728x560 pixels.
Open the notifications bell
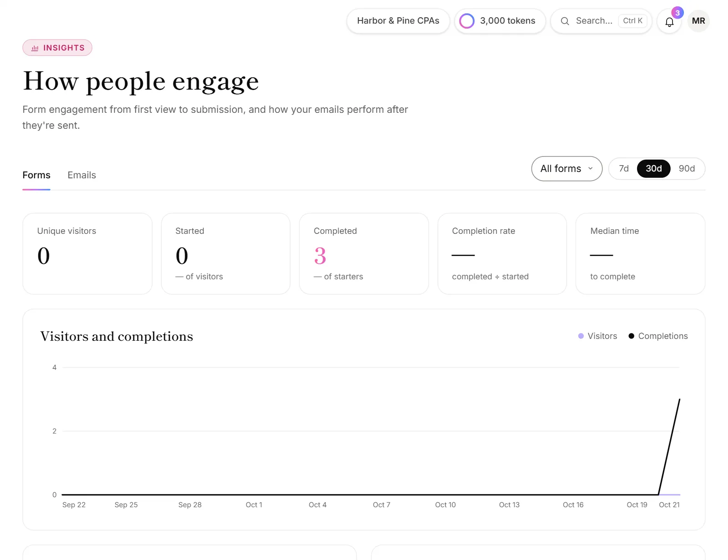point(669,21)
